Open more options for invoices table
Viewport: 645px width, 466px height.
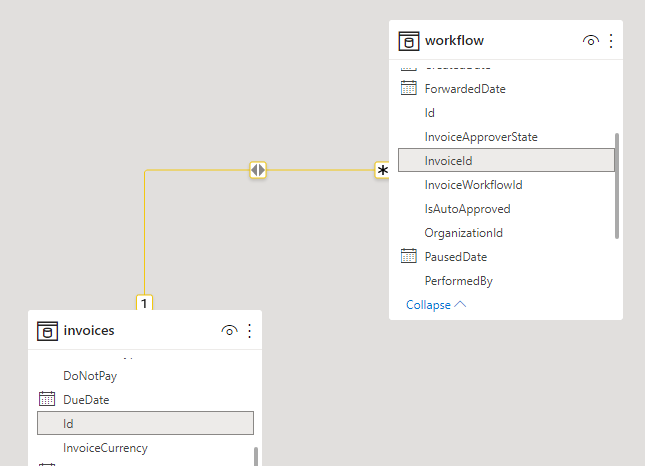pyautogui.click(x=249, y=331)
